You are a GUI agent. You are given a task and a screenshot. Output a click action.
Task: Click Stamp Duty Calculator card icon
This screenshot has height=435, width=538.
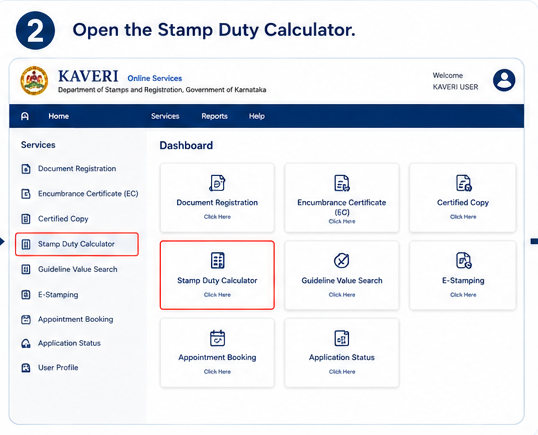pos(218,260)
